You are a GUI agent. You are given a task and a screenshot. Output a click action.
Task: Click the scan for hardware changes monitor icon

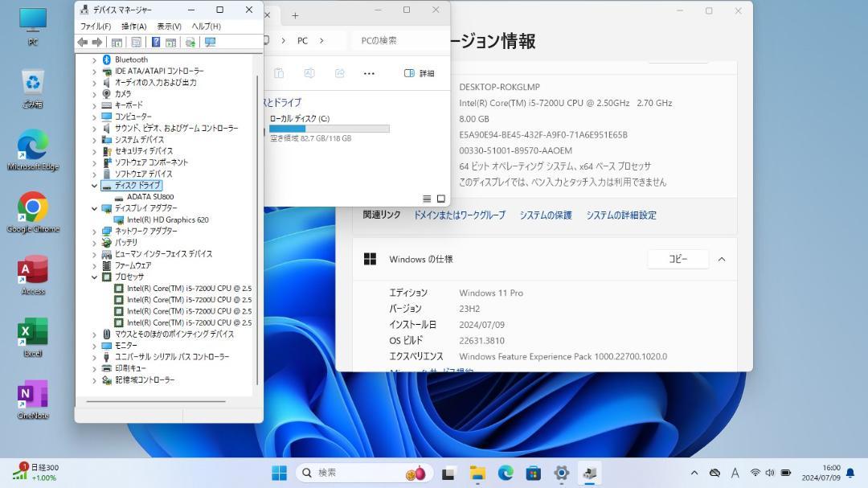click(x=210, y=42)
